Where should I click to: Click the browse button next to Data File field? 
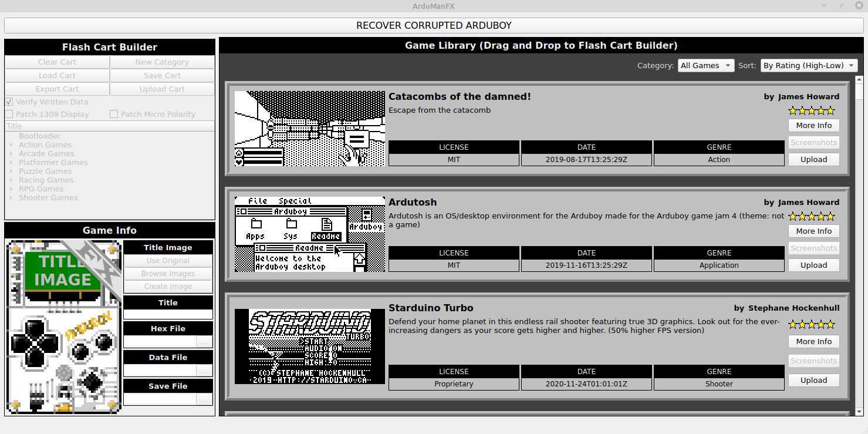(x=204, y=371)
